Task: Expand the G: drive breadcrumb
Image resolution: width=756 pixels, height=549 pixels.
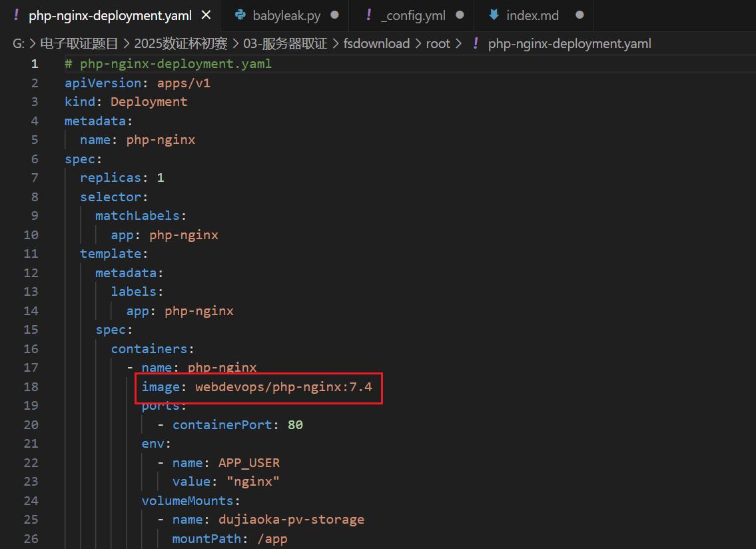Action: 19,44
